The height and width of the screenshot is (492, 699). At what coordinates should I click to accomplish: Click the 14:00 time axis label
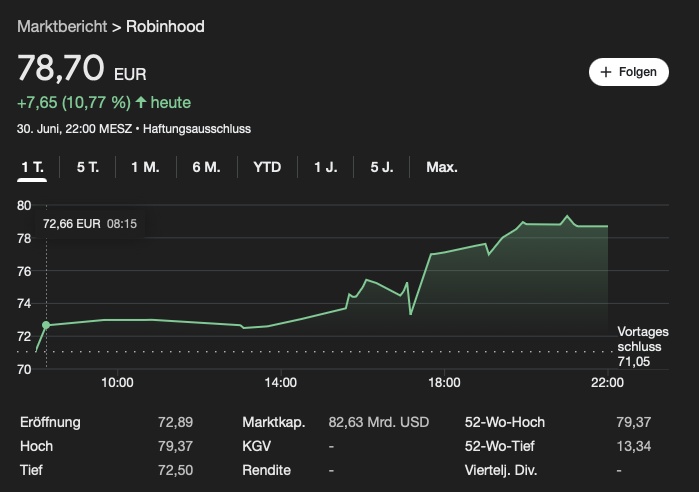pos(280,382)
